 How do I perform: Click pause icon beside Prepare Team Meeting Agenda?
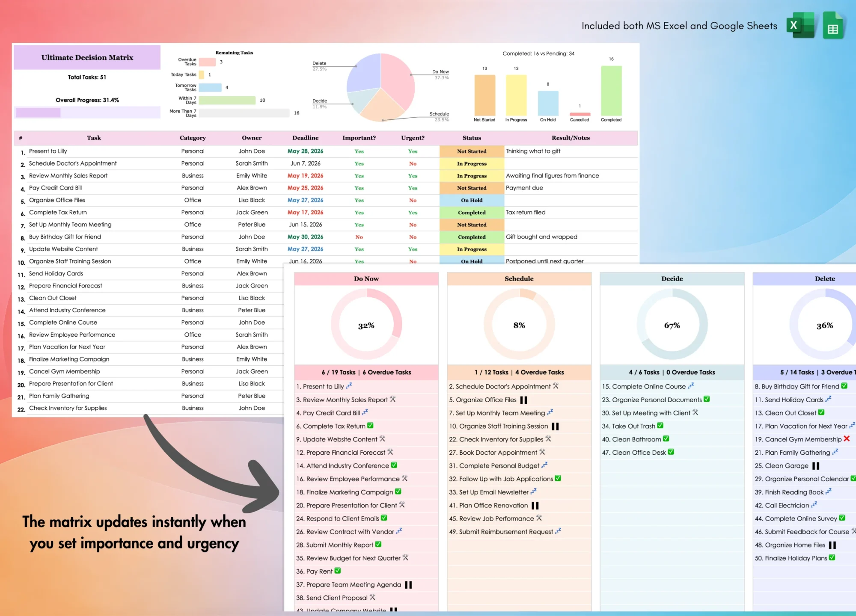[408, 585]
